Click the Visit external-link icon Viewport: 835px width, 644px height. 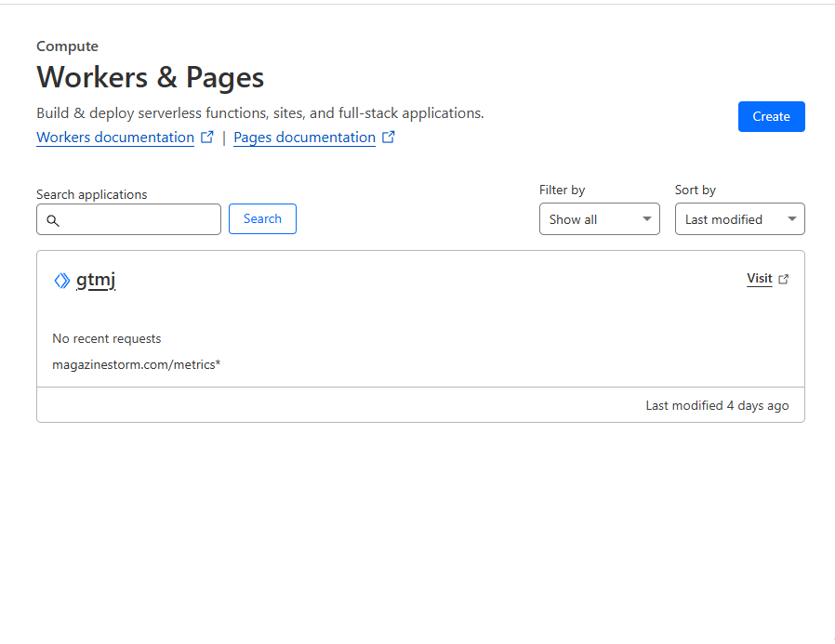[x=783, y=279]
